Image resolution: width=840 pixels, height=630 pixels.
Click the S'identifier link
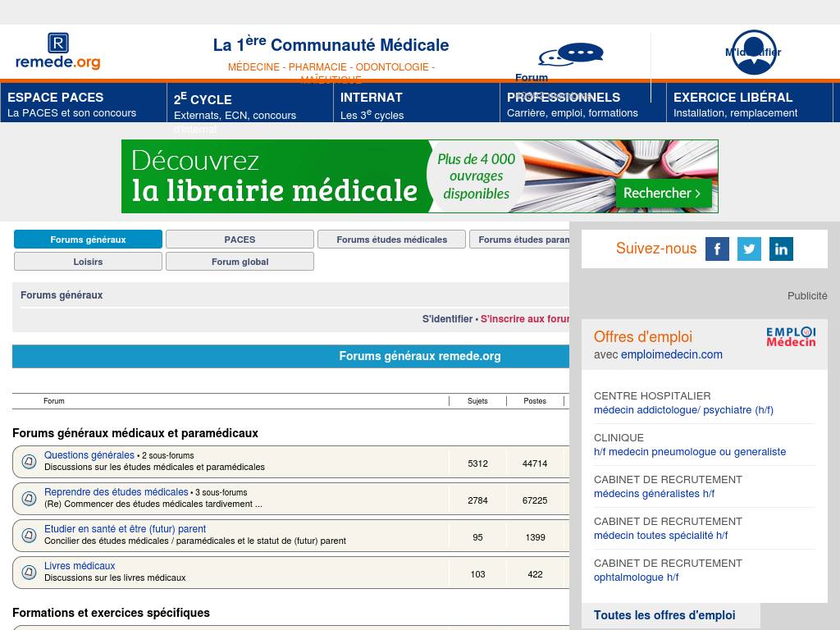[447, 319]
